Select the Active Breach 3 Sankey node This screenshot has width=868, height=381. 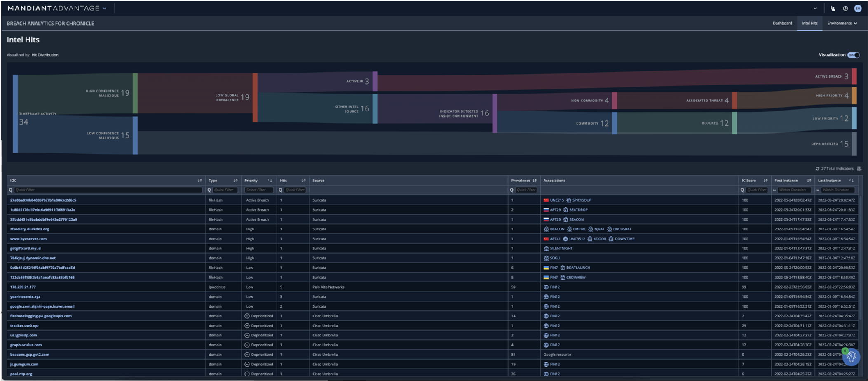point(854,76)
